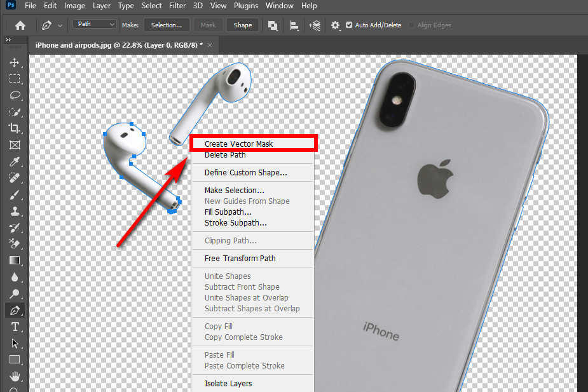Open the Filter menu
Image resolution: width=588 pixels, height=392 pixels.
click(177, 6)
